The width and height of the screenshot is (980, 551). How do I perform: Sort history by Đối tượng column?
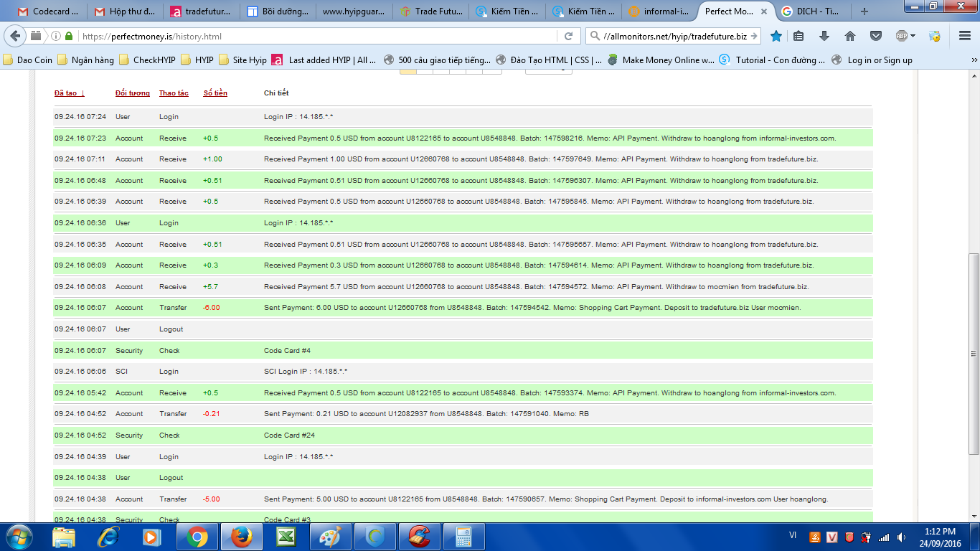tap(133, 93)
